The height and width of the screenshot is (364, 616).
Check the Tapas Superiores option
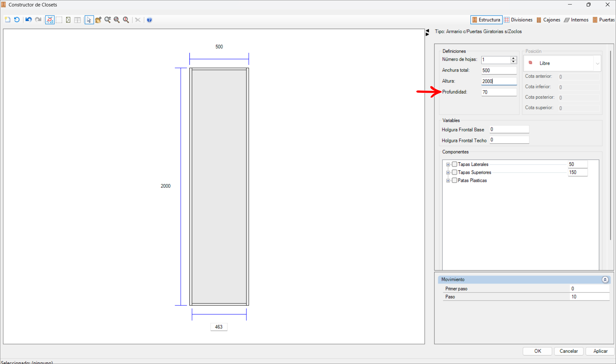pyautogui.click(x=454, y=172)
